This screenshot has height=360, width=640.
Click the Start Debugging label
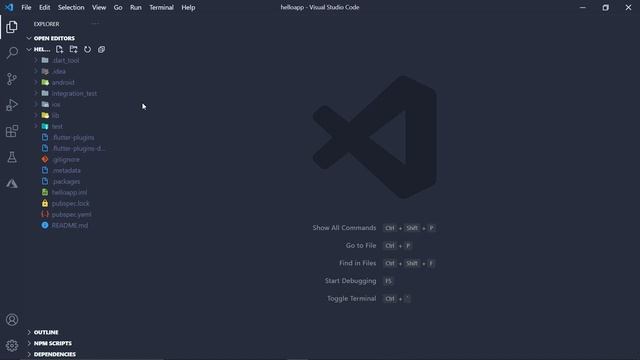[x=350, y=281]
